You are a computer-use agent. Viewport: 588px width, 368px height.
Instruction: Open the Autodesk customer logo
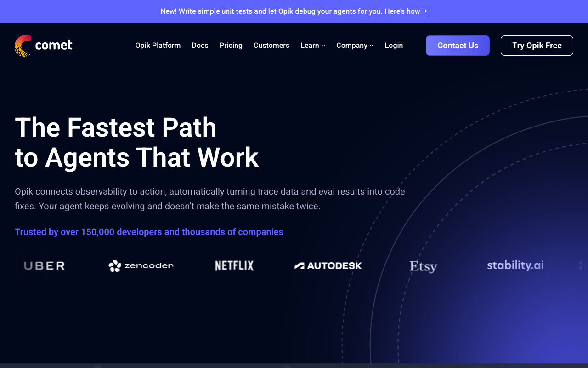click(x=328, y=265)
